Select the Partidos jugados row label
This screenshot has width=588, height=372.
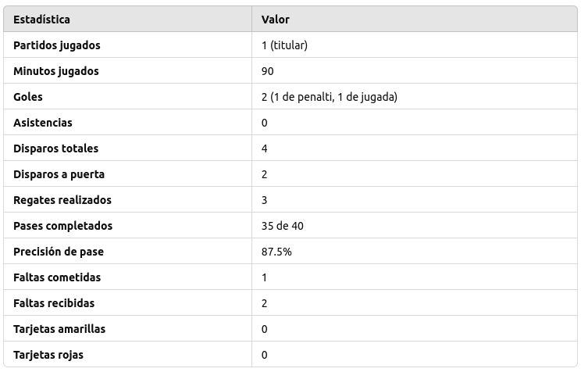57,45
